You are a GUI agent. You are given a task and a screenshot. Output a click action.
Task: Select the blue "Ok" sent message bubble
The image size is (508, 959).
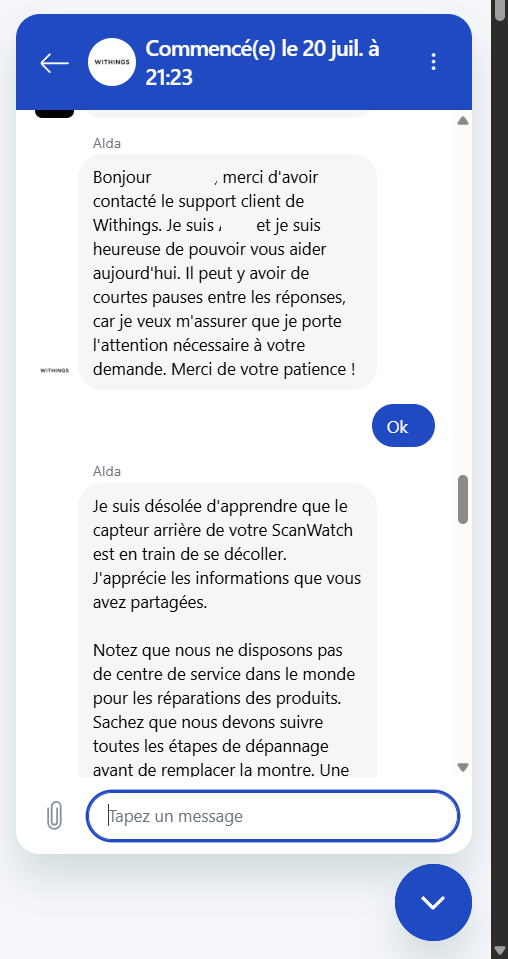403,426
